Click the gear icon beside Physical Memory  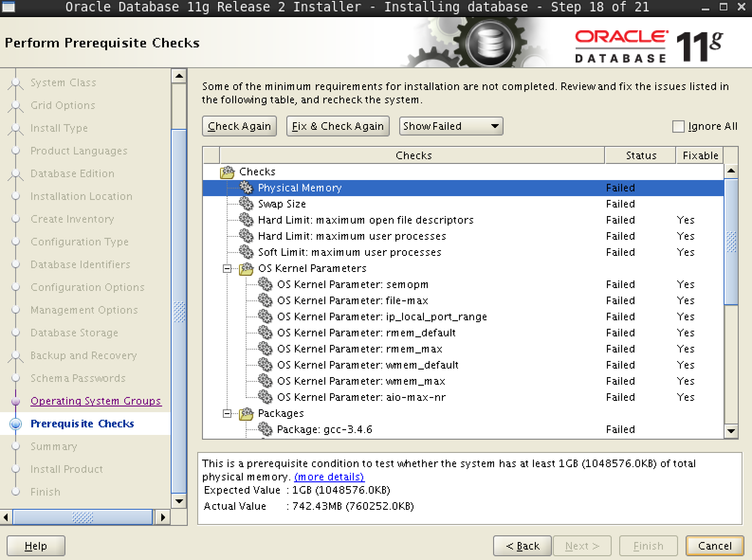point(246,188)
